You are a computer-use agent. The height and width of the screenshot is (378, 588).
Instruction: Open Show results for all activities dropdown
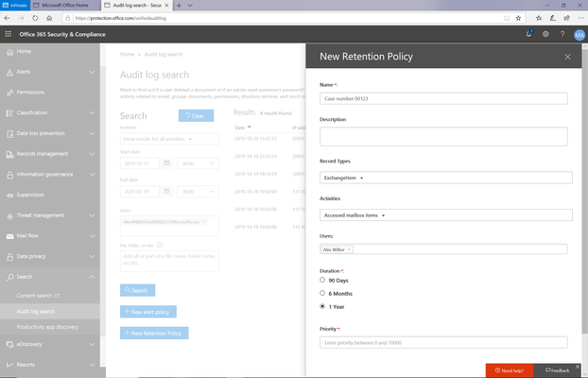(169, 139)
